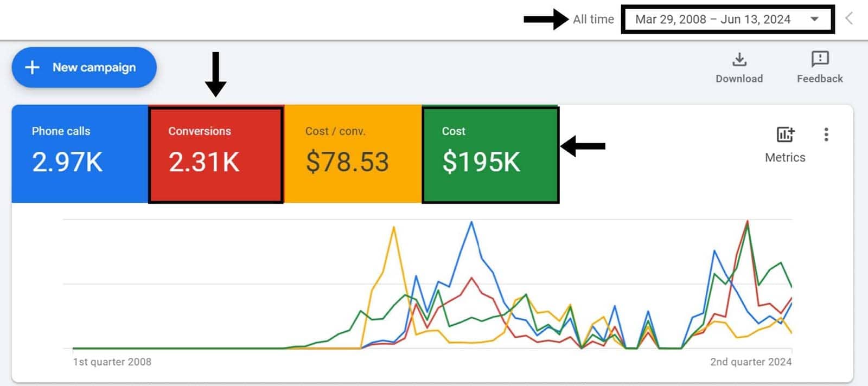
Task: Click the previous date range chevron
Action: tap(849, 19)
